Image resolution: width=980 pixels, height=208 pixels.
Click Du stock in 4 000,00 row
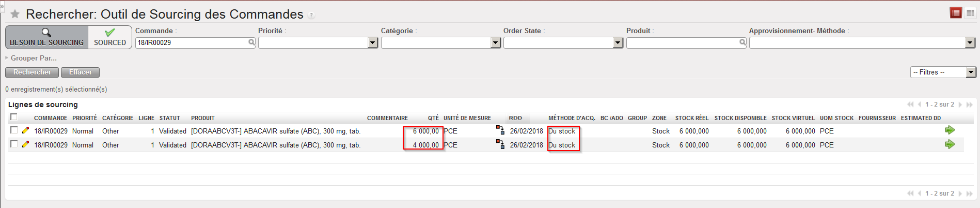click(562, 145)
